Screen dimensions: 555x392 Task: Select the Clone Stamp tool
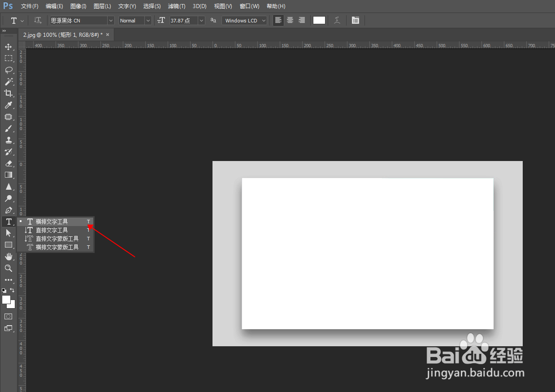click(x=9, y=140)
